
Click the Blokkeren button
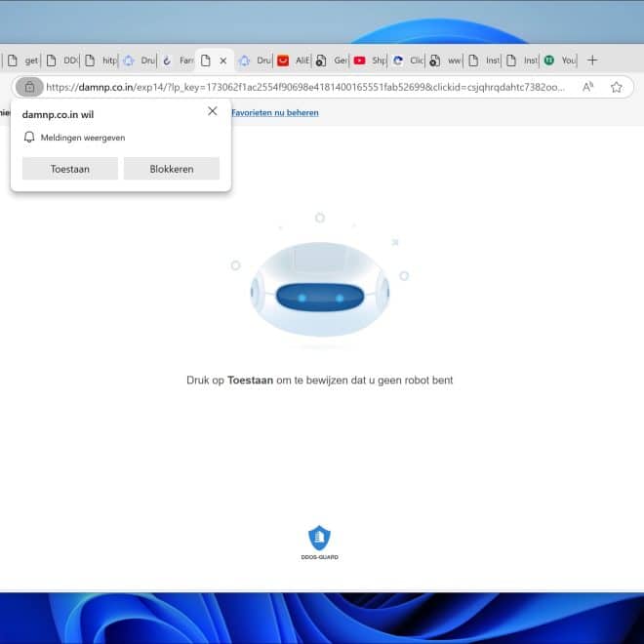[171, 169]
